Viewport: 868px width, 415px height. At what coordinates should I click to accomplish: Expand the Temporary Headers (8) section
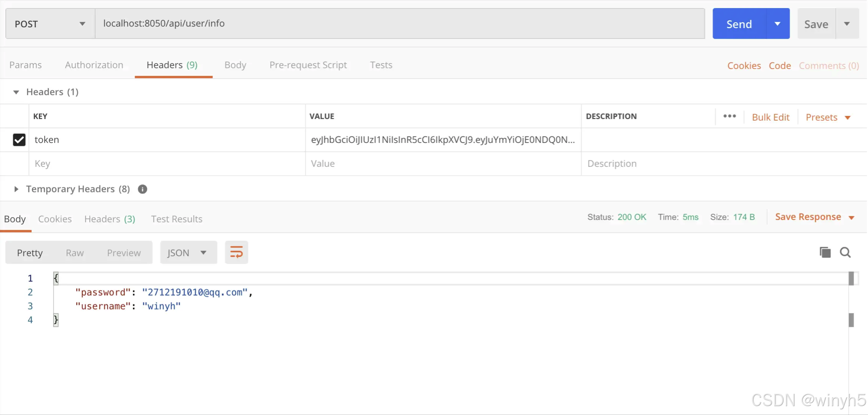point(16,189)
